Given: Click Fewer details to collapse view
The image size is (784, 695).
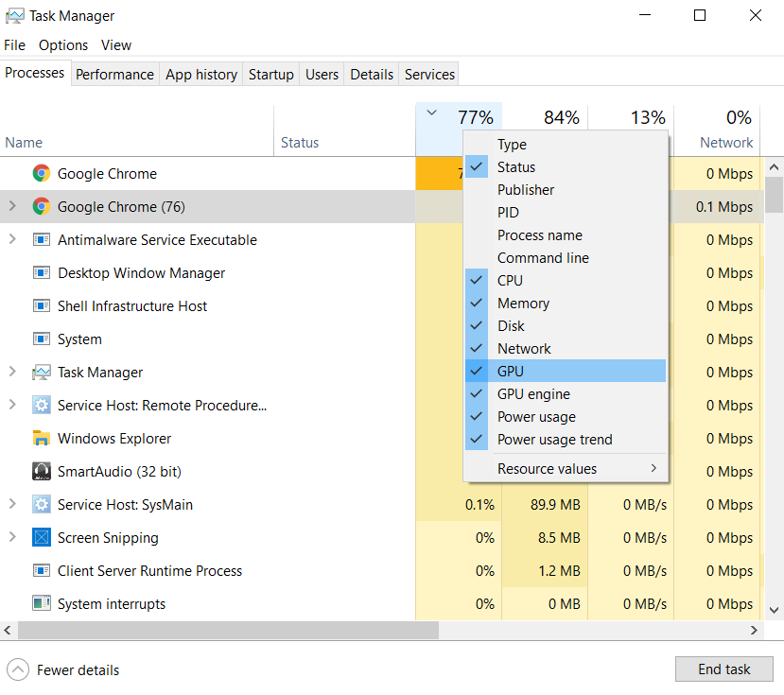Looking at the screenshot, I should pos(64,670).
